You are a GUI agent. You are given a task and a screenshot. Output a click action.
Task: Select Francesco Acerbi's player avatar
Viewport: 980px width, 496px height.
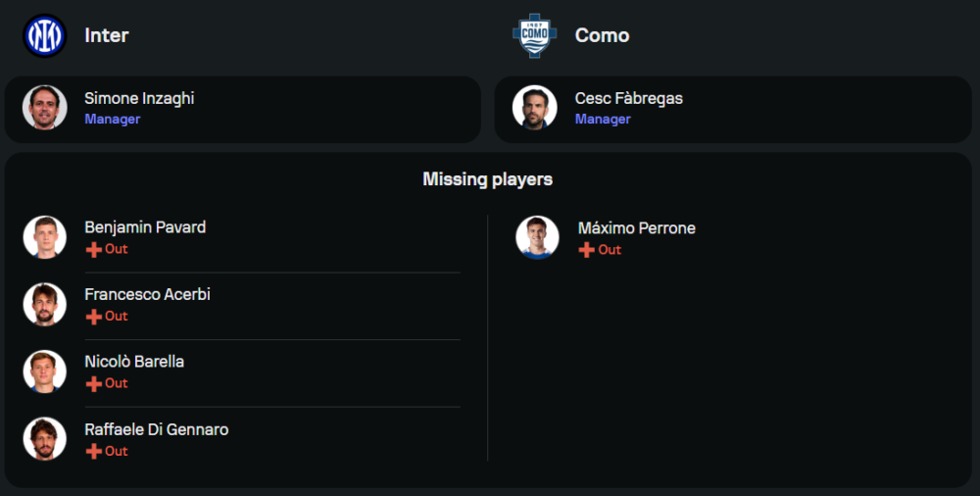pos(44,305)
